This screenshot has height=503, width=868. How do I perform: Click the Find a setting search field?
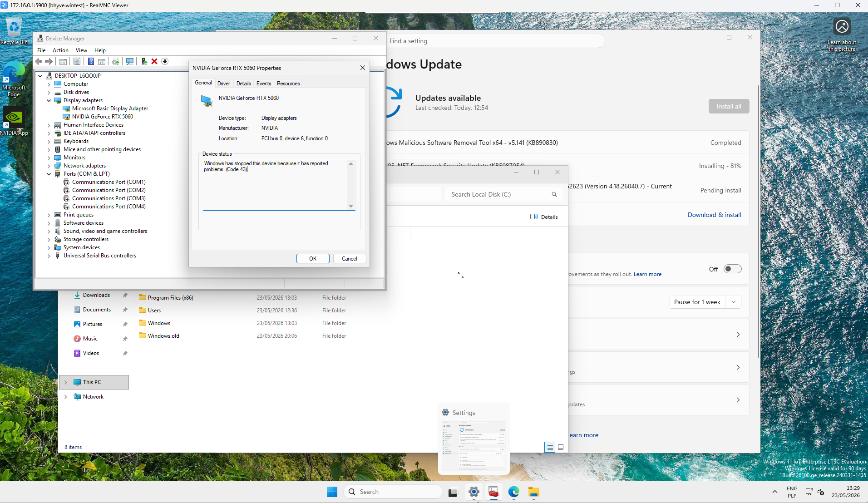coord(496,41)
